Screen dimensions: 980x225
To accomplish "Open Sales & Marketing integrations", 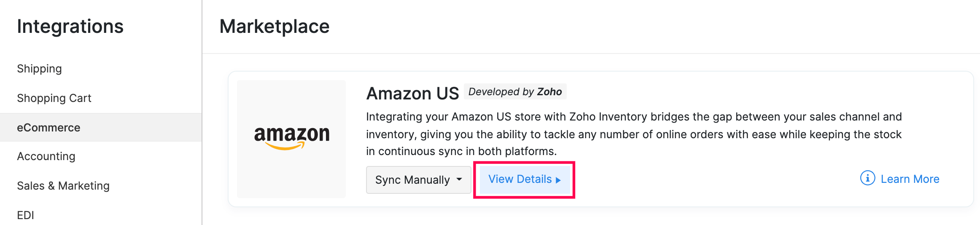I will point(63,186).
